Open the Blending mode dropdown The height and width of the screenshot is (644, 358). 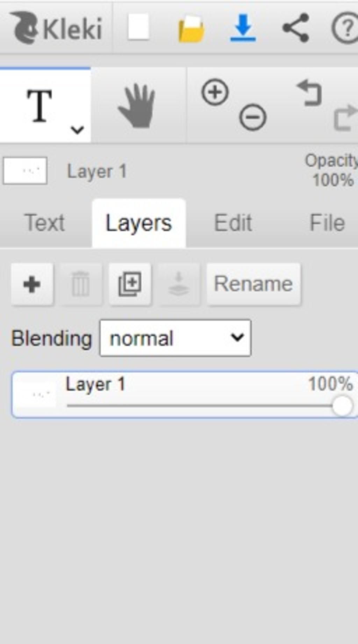pyautogui.click(x=175, y=338)
